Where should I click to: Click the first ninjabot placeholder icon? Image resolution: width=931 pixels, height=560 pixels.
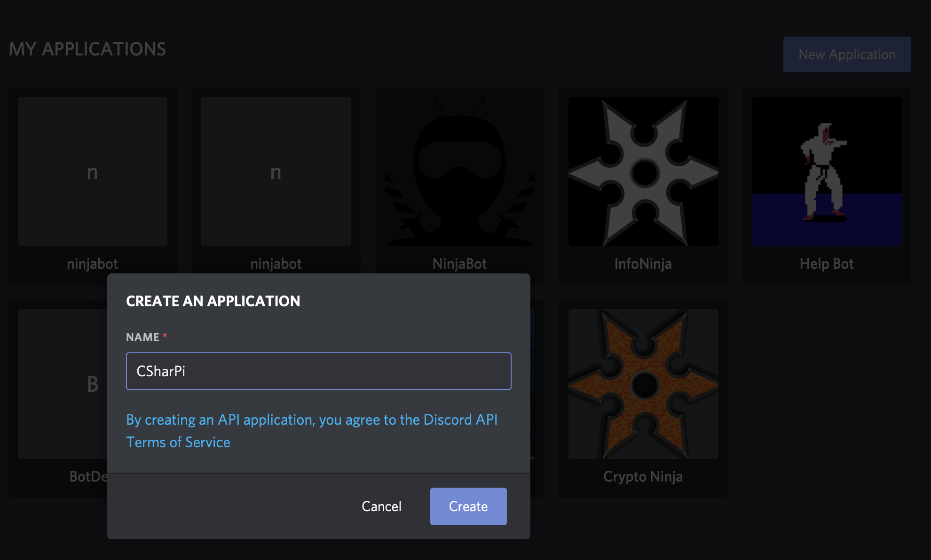point(93,171)
